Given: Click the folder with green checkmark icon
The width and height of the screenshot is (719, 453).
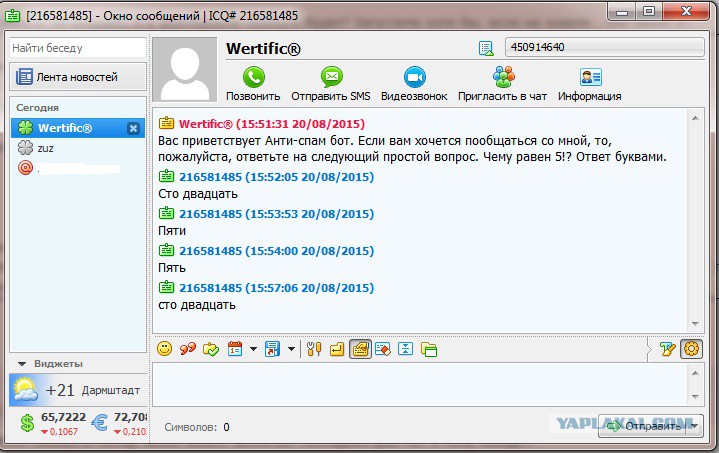Looking at the screenshot, I should [211, 349].
